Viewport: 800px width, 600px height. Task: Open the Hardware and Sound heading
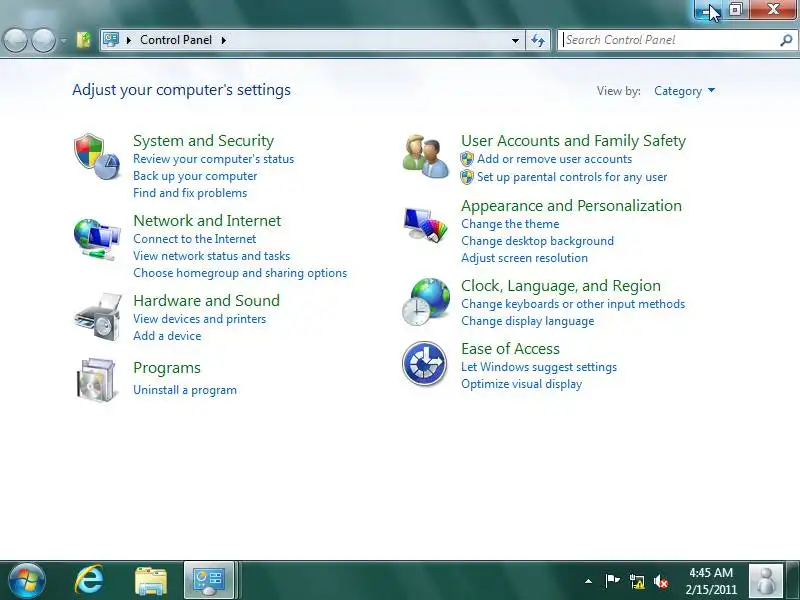206,300
